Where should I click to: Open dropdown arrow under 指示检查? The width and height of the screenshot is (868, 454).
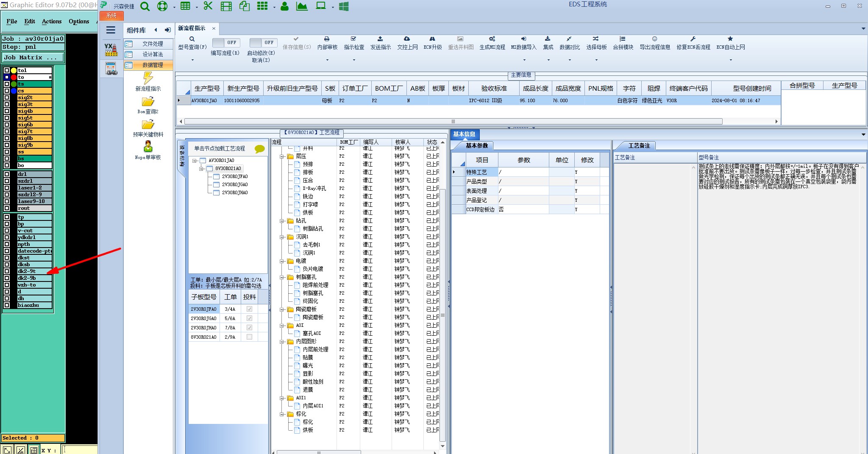tap(354, 60)
